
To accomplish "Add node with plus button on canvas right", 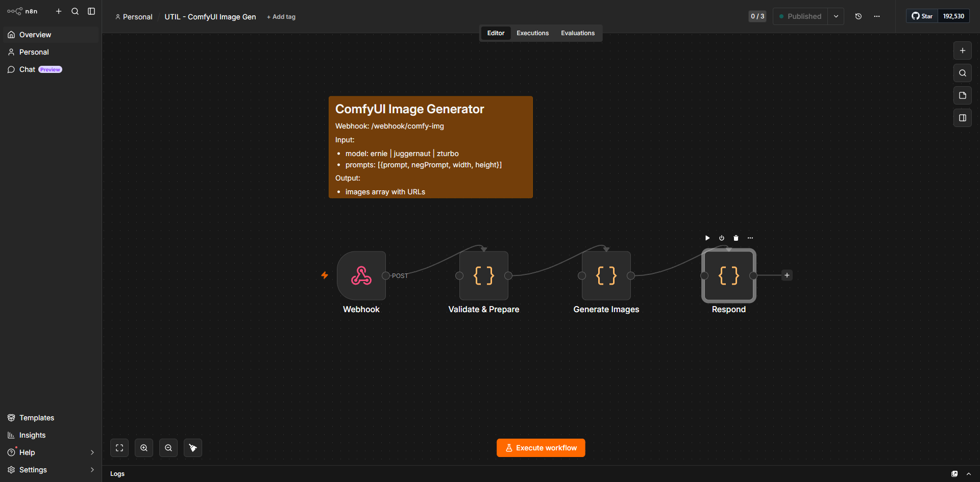I will tap(963, 50).
